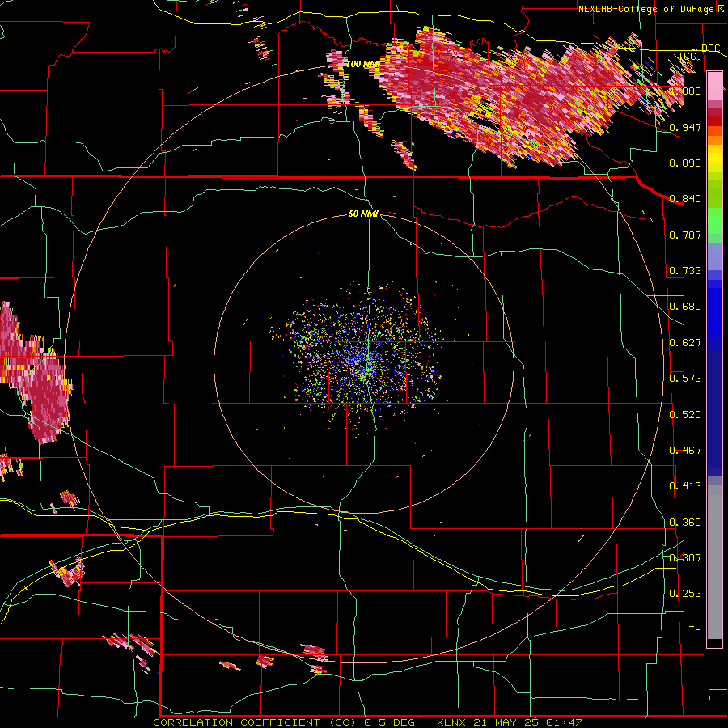Image resolution: width=728 pixels, height=728 pixels.
Task: Click the 100 NMI range ring label
Action: click(x=363, y=64)
